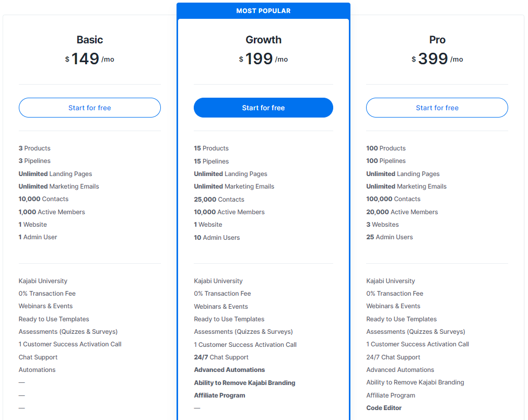Viewport: 528px width, 420px height.
Task: Click 3 Products in Basic plan
Action: tap(34, 148)
